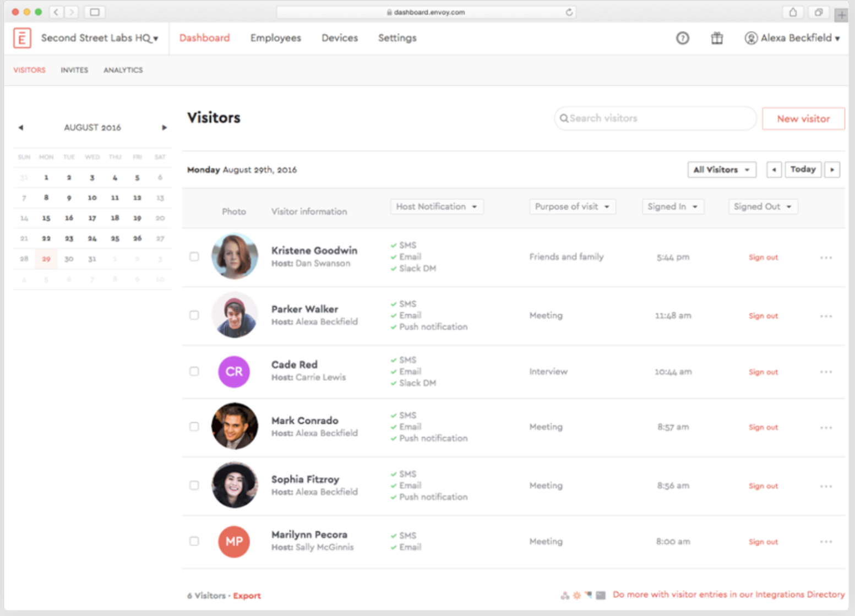
Task: Click inside the Search visitors field
Action: [633, 118]
